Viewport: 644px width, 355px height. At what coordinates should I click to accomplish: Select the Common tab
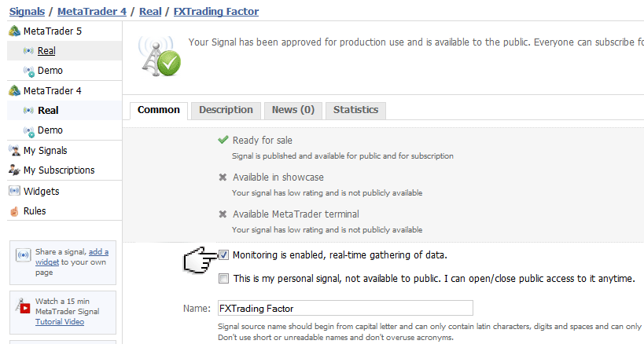click(159, 110)
